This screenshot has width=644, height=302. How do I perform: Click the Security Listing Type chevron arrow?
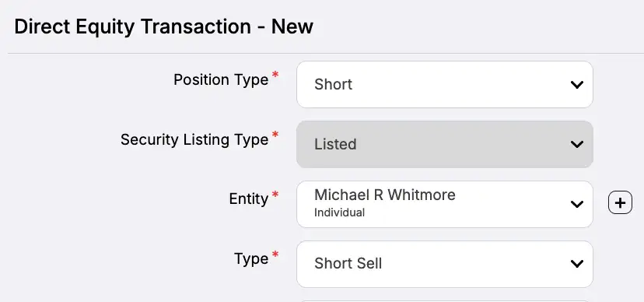[577, 144]
